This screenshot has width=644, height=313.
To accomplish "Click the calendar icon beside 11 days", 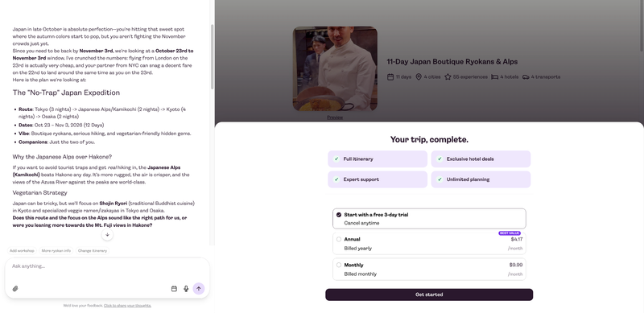I will pyautogui.click(x=390, y=76).
